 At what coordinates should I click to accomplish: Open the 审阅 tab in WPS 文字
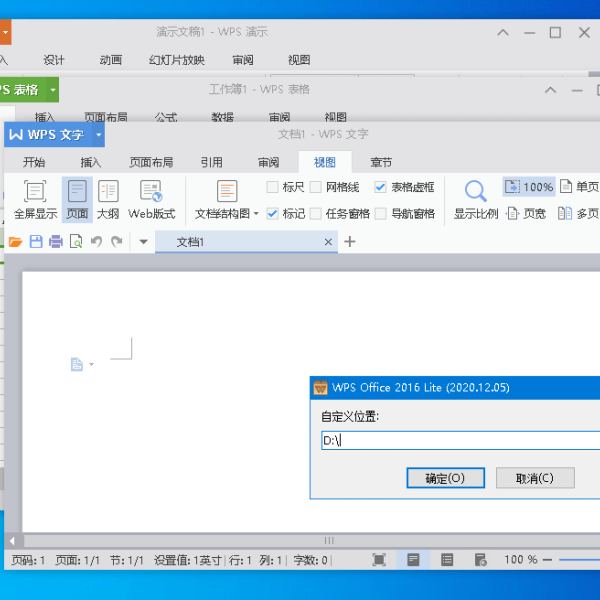tap(268, 162)
